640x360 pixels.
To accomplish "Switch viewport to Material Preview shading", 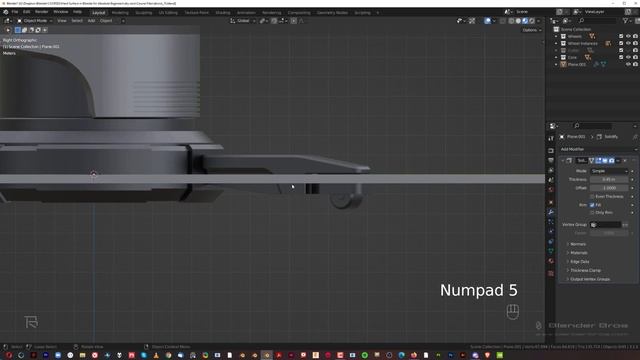I will coord(525,21).
